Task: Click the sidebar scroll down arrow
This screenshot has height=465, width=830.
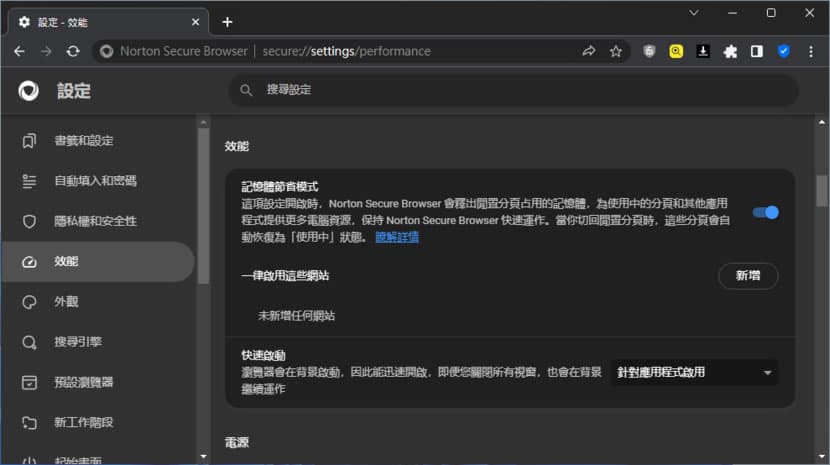Action: pyautogui.click(x=203, y=456)
